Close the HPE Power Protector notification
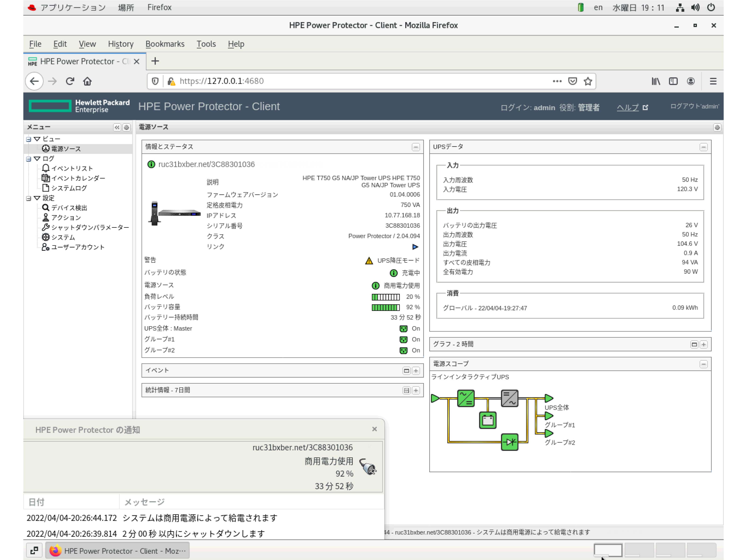Viewport: 747px width, 560px height. (374, 429)
